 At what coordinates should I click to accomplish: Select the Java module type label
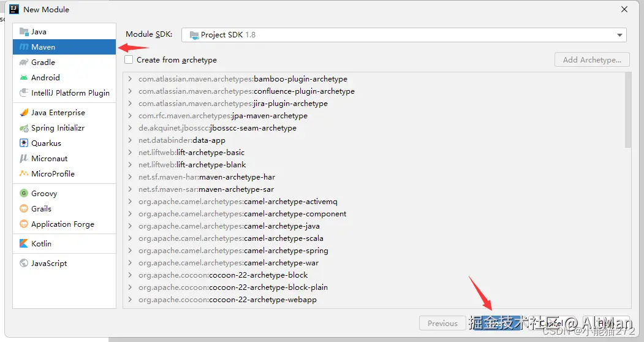coord(39,32)
